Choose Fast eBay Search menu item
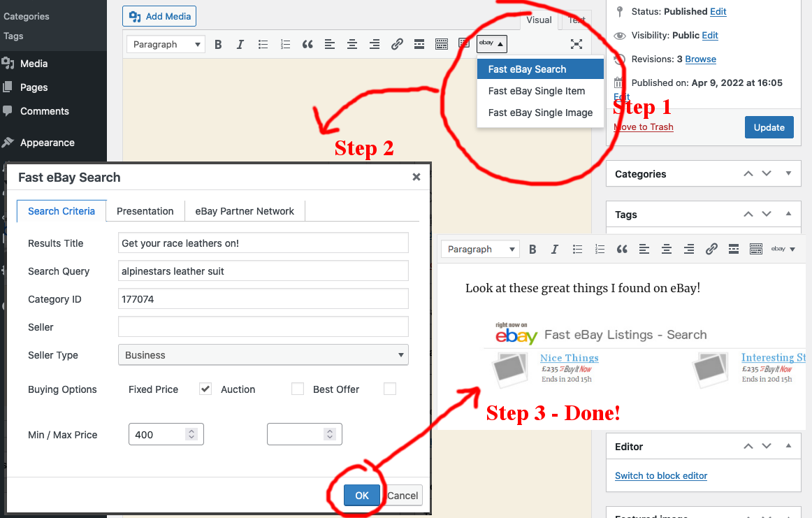 pos(540,69)
